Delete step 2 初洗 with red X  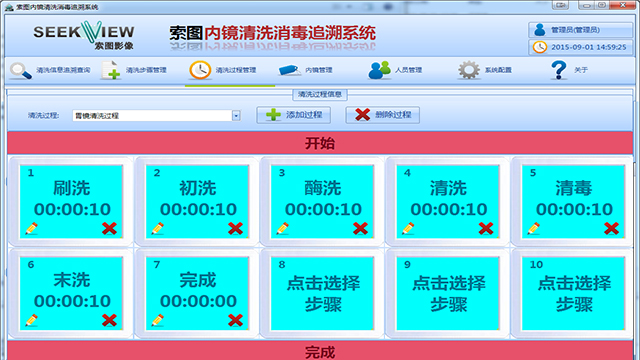[x=236, y=229]
